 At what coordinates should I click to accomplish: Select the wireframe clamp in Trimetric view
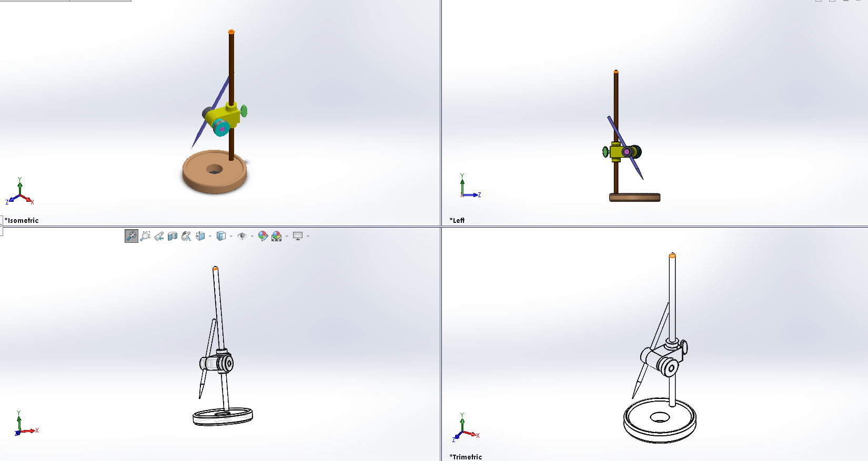pos(664,358)
